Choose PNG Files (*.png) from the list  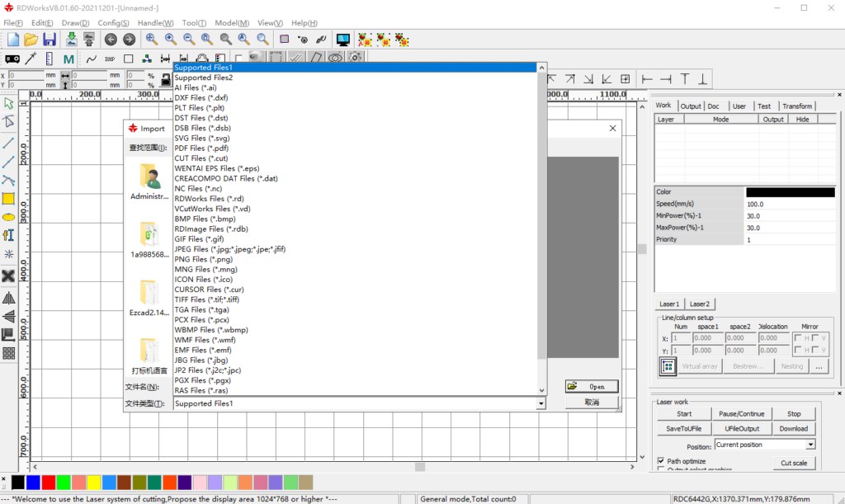click(x=355, y=259)
